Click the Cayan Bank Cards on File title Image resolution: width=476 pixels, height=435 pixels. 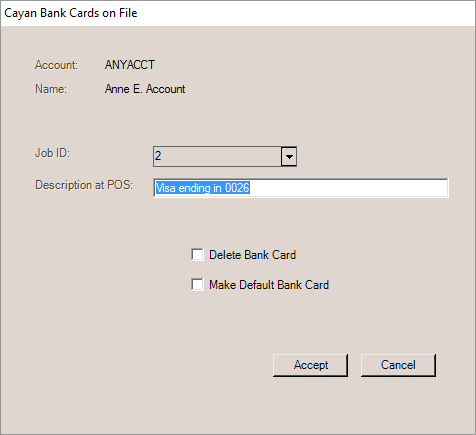coord(71,13)
